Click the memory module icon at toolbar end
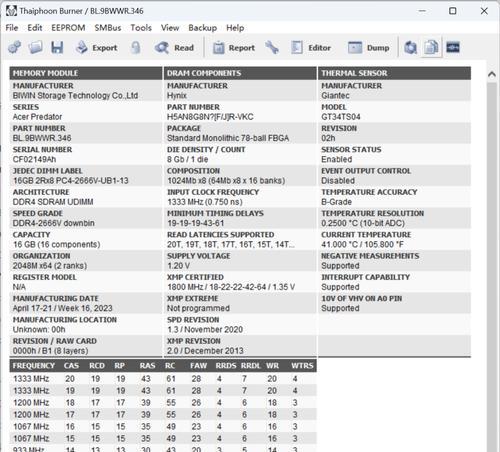Screen dimensions: 500x452 click(x=453, y=48)
